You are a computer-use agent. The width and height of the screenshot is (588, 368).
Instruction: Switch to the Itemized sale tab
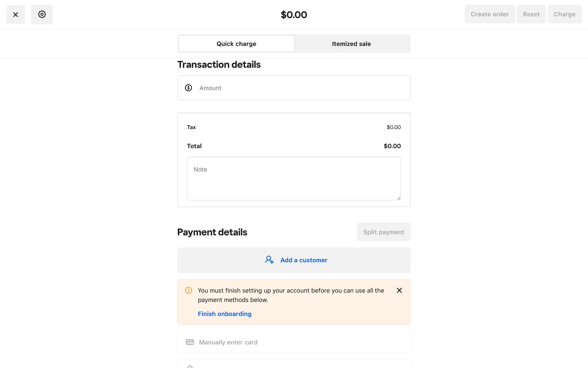tap(351, 44)
